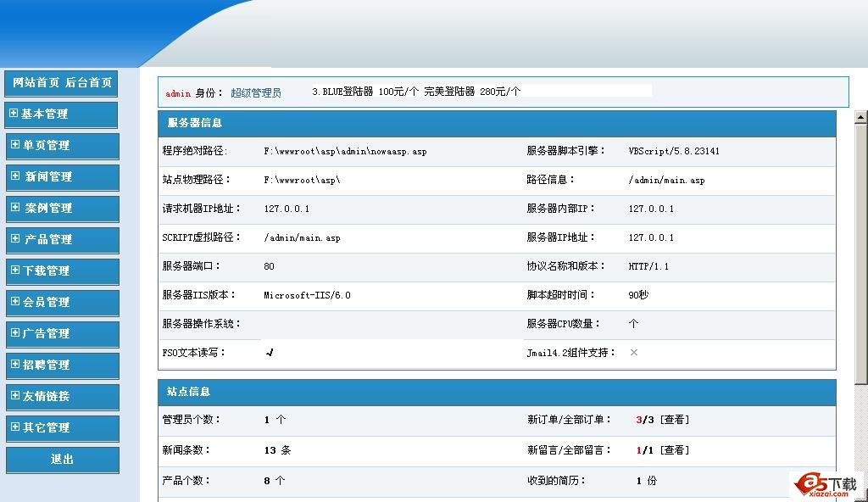This screenshot has height=502, width=868.
Task: Click 查看 next to 新留言/全部留言
Action: pyautogui.click(x=674, y=450)
